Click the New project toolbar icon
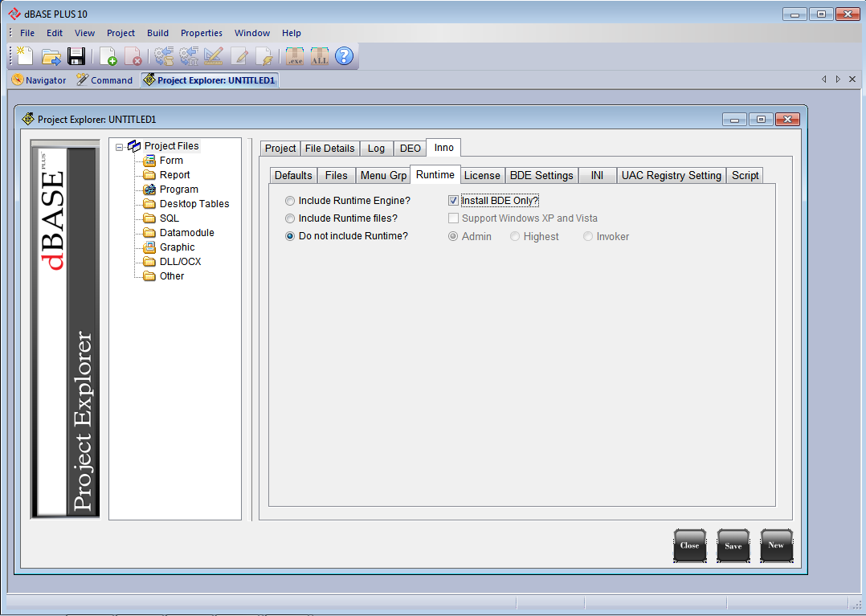Screen dimensions: 866x616 tap(25, 55)
